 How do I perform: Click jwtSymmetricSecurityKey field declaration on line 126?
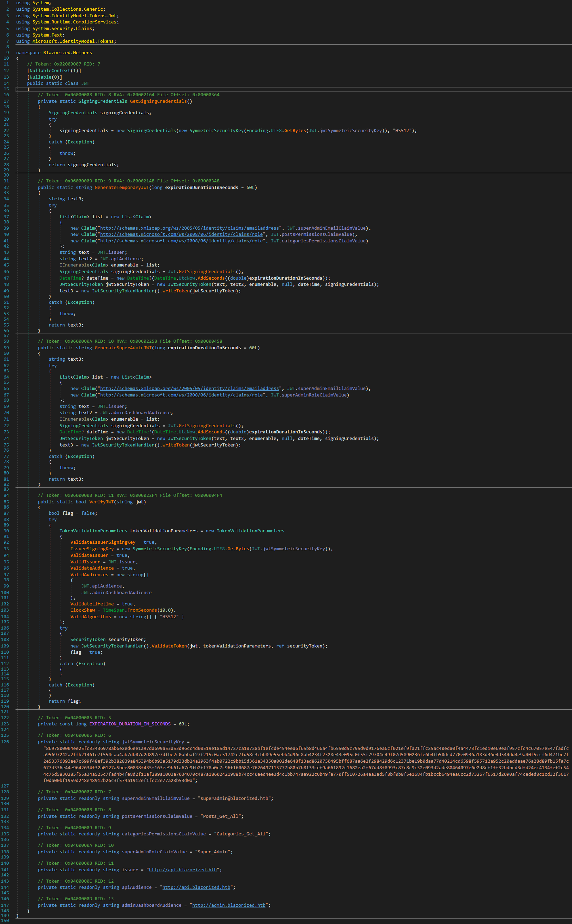click(x=153, y=742)
